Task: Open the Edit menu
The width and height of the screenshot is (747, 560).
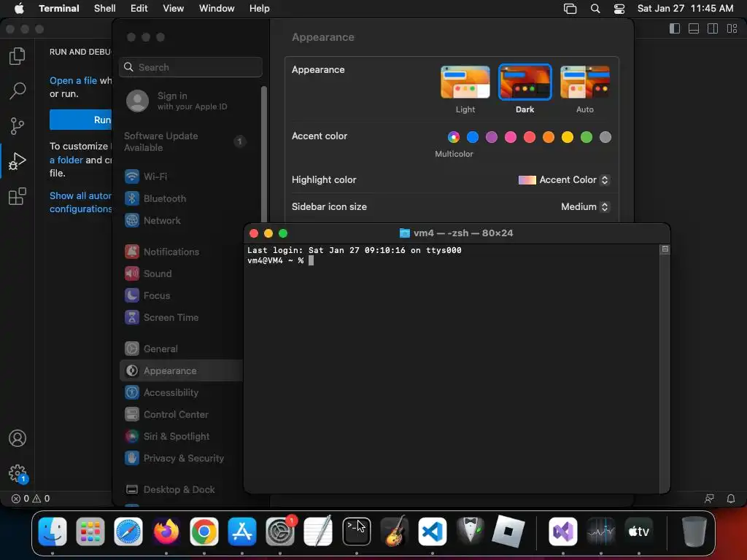Action: tap(139, 9)
